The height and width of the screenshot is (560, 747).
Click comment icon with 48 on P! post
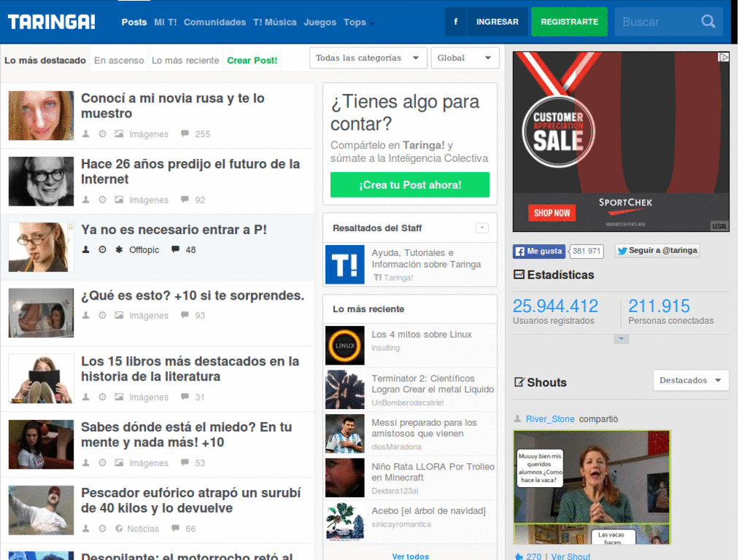click(175, 249)
